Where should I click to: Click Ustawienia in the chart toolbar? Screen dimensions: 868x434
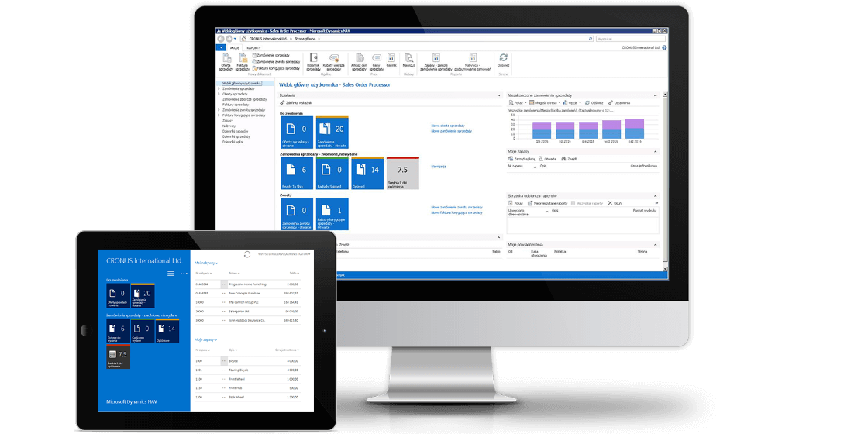pos(619,103)
